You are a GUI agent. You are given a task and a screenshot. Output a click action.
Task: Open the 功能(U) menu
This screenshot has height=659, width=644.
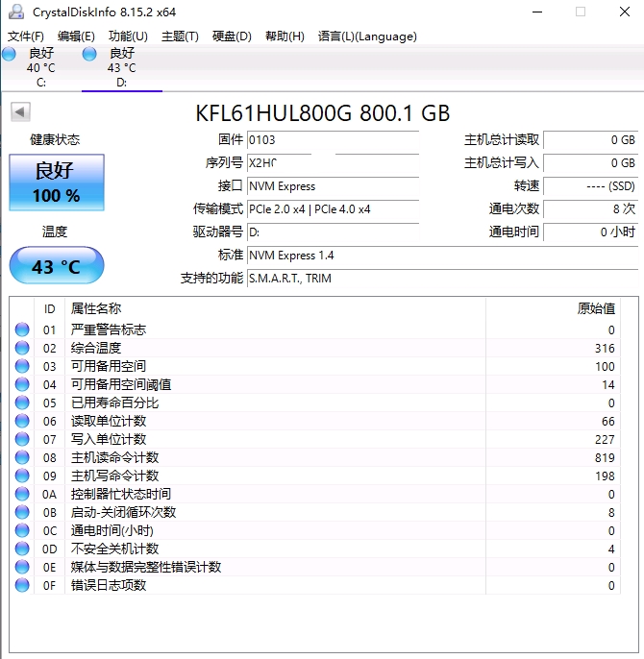(x=128, y=37)
